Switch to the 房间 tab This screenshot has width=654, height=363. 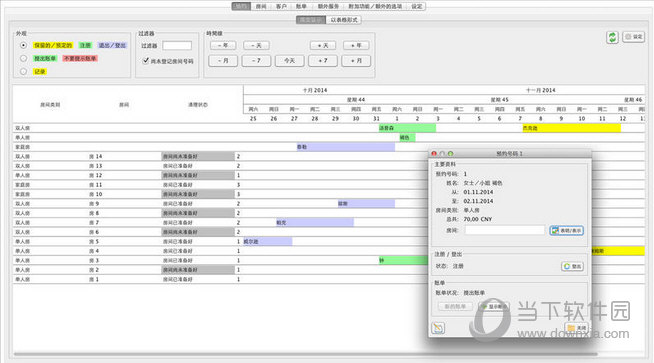click(x=261, y=6)
